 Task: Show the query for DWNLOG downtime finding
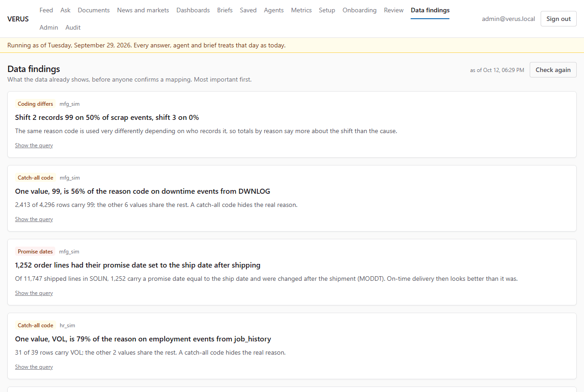pyautogui.click(x=34, y=219)
